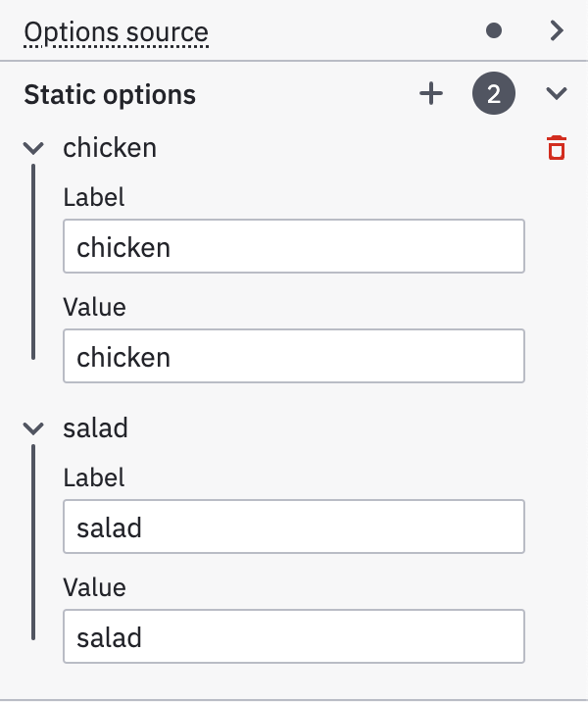Click the Label caption under chicken

94,197
